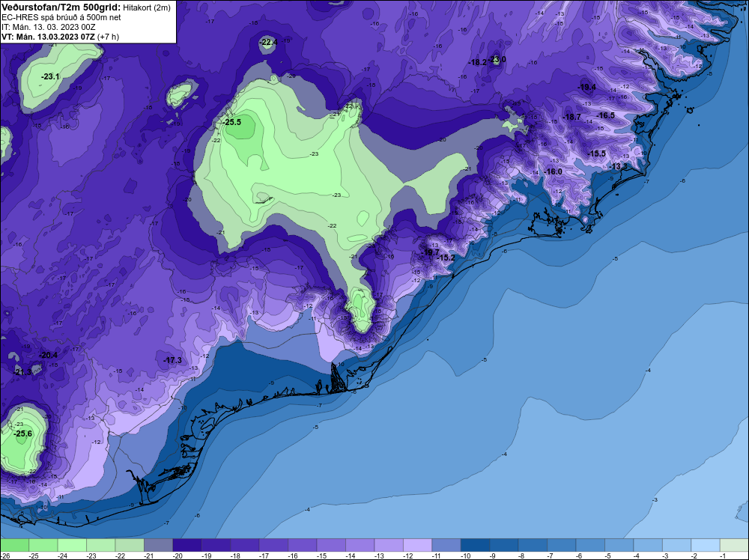Select the -23.1 temperature label
Image resolution: width=749 pixels, height=560 pixels.
(x=50, y=76)
